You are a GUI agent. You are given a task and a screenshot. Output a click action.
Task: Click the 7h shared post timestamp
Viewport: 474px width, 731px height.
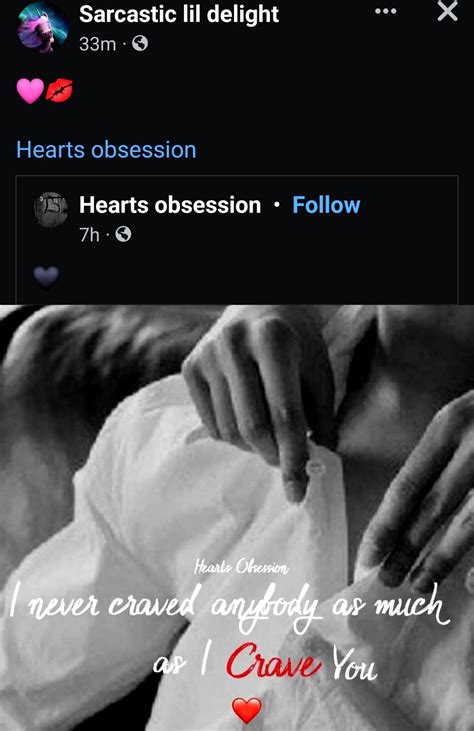(89, 234)
